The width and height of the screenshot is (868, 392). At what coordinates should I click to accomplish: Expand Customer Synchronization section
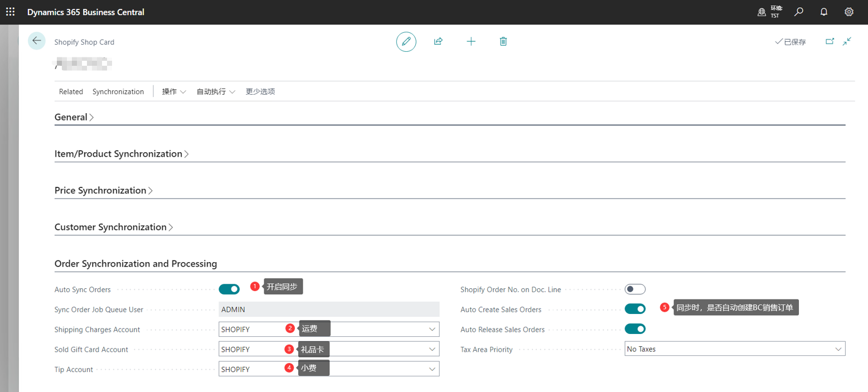tap(114, 228)
